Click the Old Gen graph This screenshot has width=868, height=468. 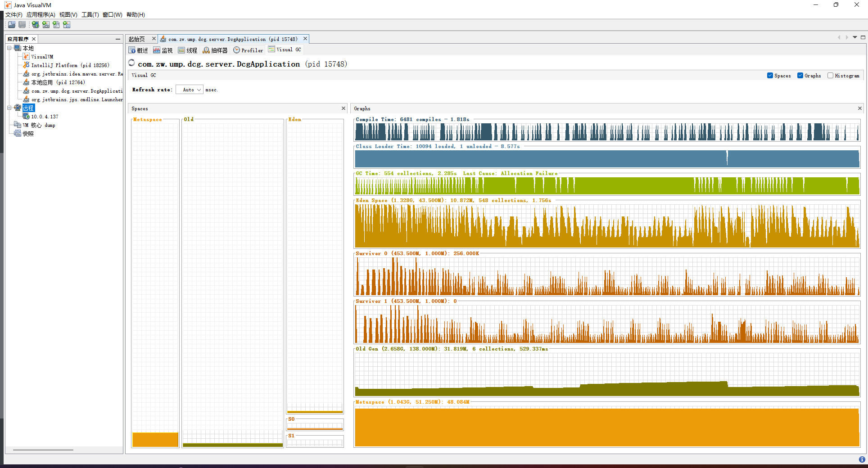[607, 374]
